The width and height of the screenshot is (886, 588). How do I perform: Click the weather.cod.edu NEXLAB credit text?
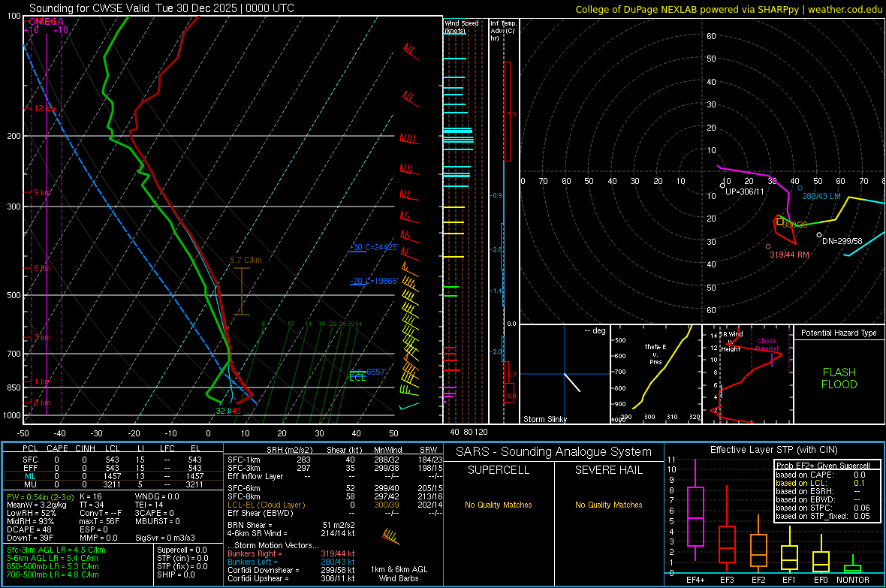pyautogui.click(x=728, y=9)
